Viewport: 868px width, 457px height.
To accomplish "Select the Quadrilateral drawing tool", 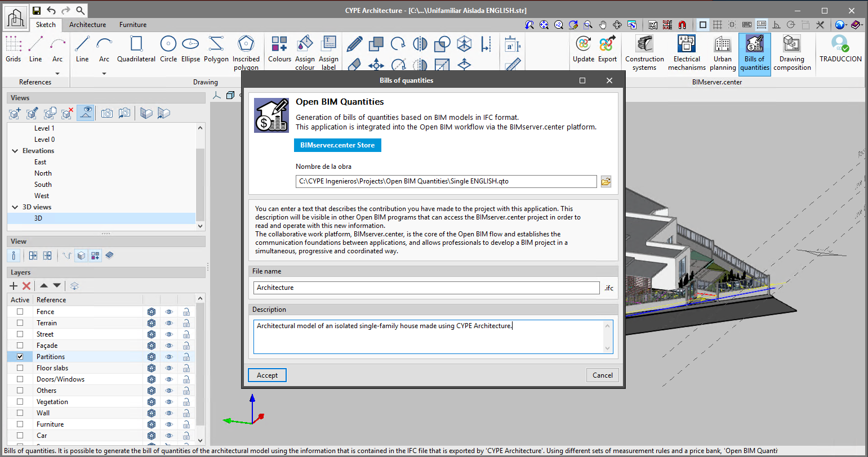I will pos(136,48).
